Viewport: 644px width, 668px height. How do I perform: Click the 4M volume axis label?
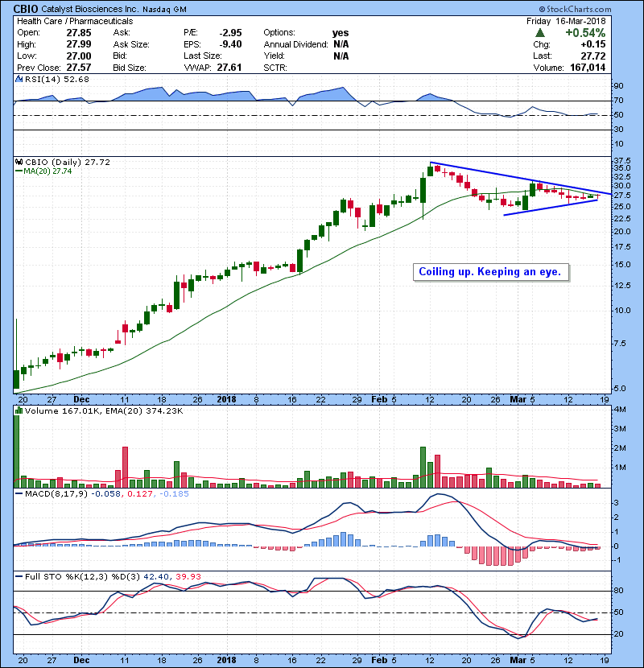(x=620, y=410)
